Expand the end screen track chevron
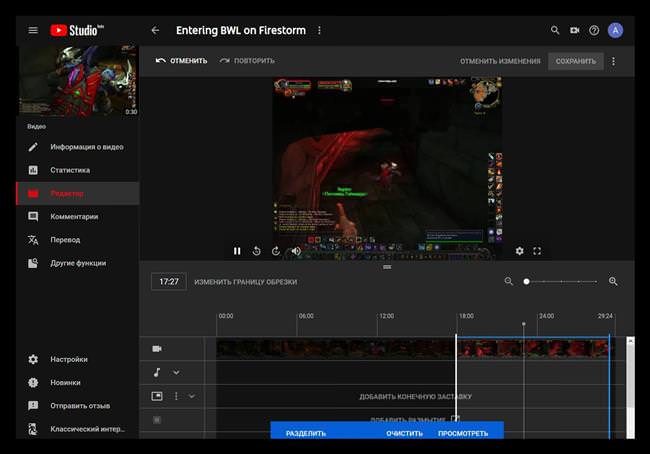The width and height of the screenshot is (650, 454). tap(192, 396)
